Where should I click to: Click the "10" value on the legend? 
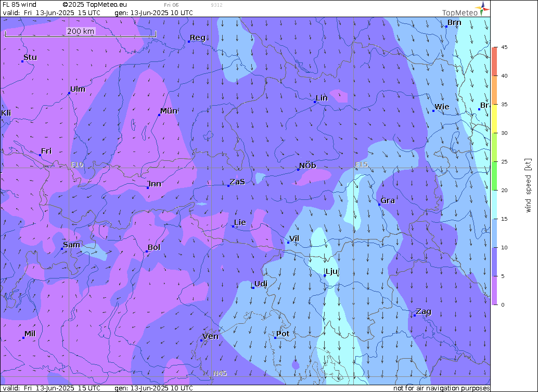point(504,247)
